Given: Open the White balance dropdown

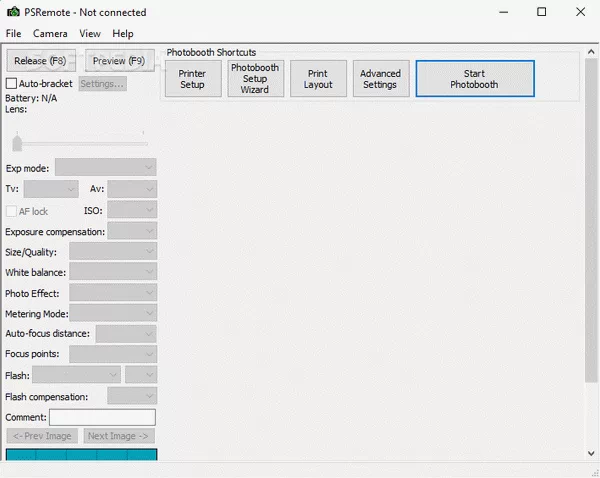Looking at the screenshot, I should (x=113, y=272).
